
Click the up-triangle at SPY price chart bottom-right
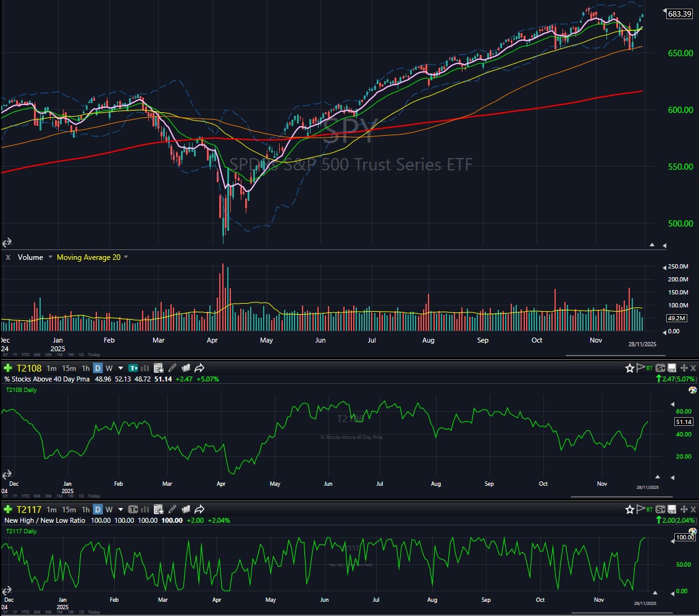(651, 244)
